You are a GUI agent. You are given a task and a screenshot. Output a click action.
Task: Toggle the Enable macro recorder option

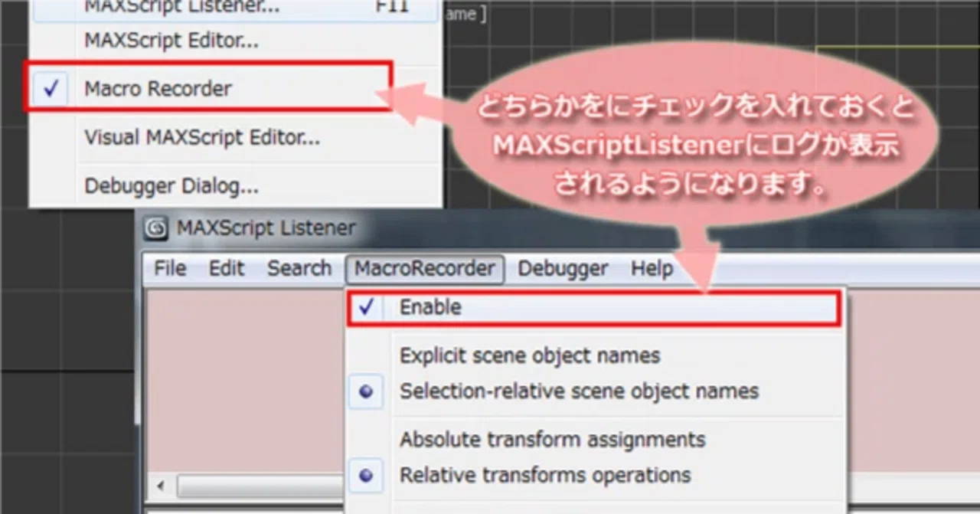click(x=594, y=307)
